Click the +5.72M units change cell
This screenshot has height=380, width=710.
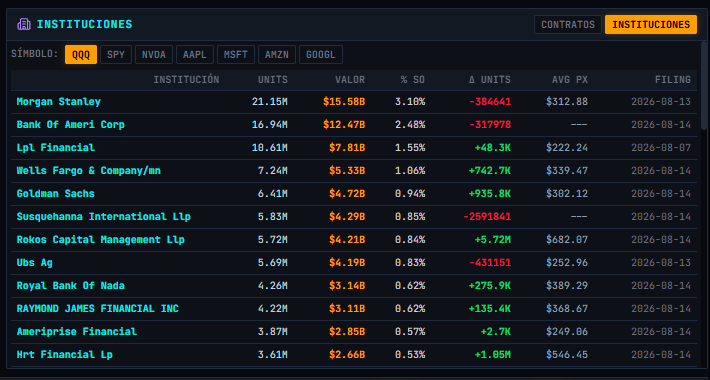(493, 240)
